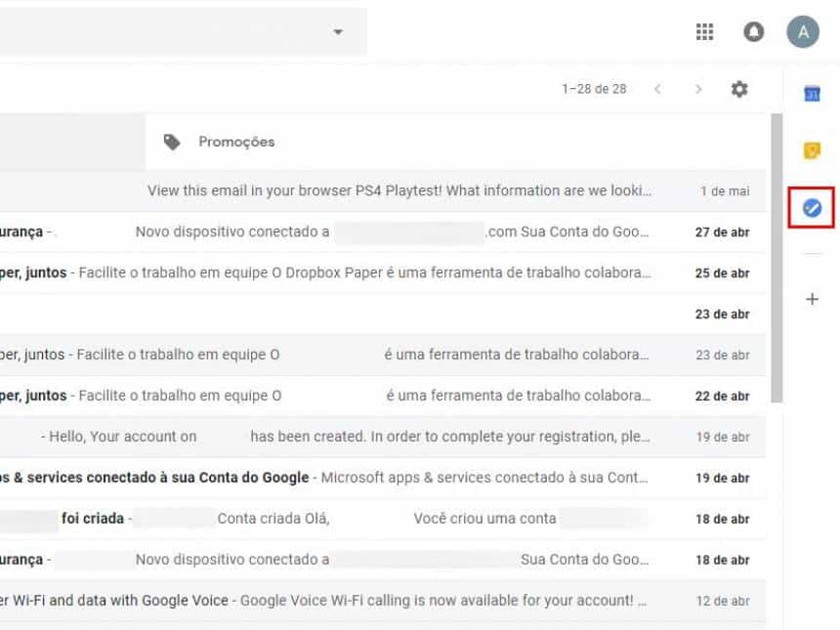The image size is (840, 630).
Task: Open the Conta criada Olá email
Action: coord(383,519)
